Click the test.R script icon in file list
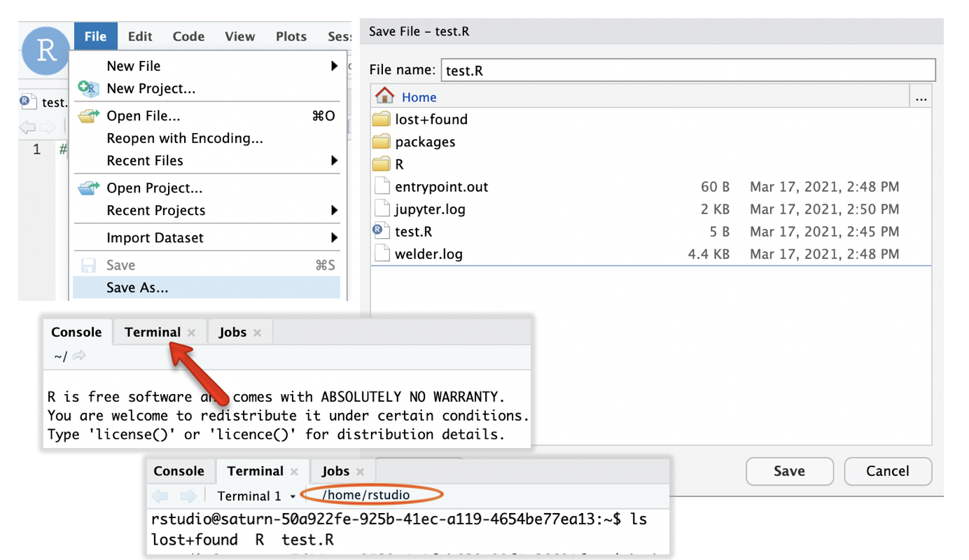The height and width of the screenshot is (560, 969). coord(382,230)
